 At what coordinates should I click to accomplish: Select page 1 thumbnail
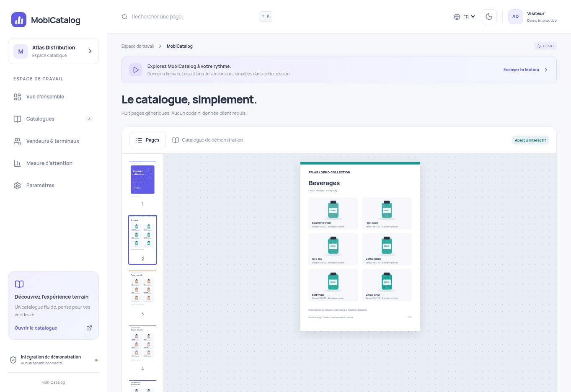pyautogui.click(x=142, y=184)
